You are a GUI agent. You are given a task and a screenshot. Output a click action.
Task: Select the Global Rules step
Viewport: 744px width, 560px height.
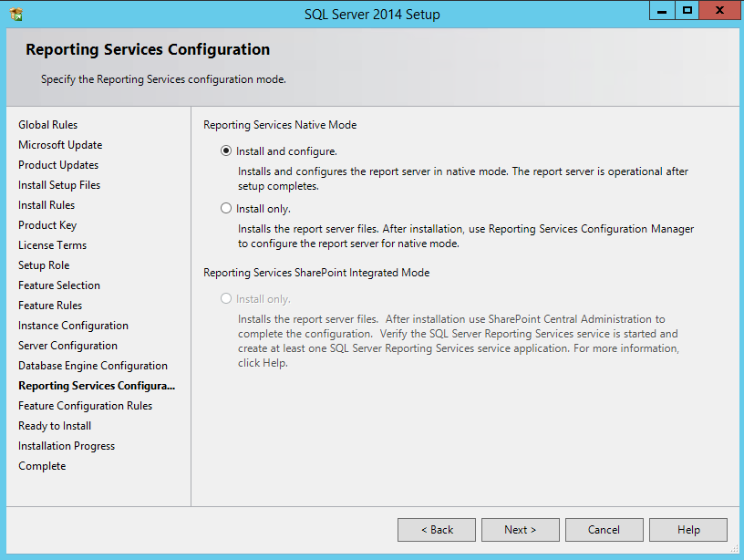point(46,124)
